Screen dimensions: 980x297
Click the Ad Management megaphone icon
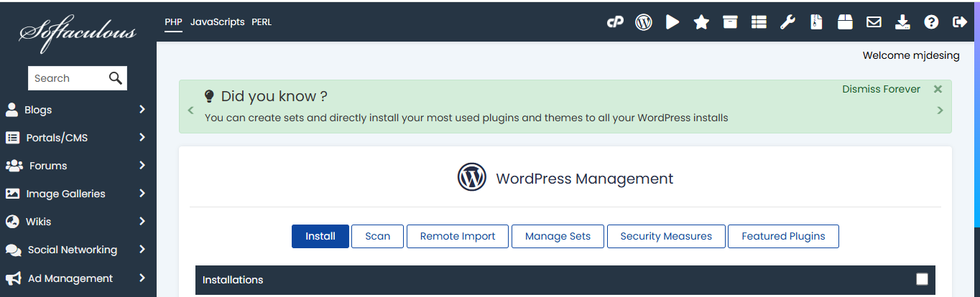(13, 278)
